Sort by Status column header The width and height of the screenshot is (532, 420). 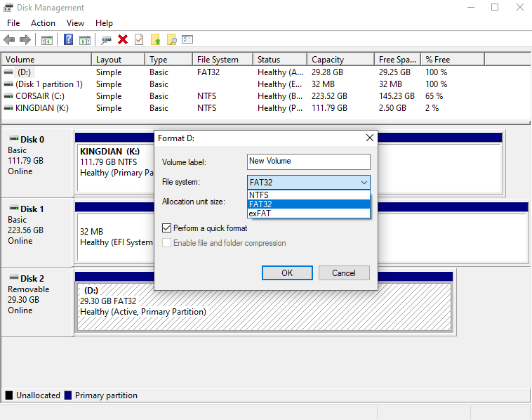point(280,60)
